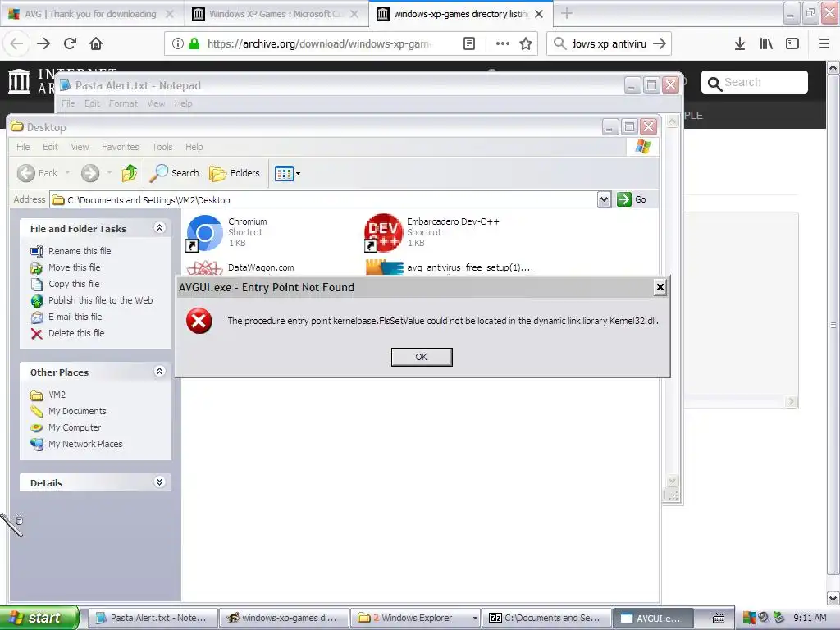Close the Entry Point Not Found dialog
This screenshot has height=630, width=840.
[x=660, y=288]
